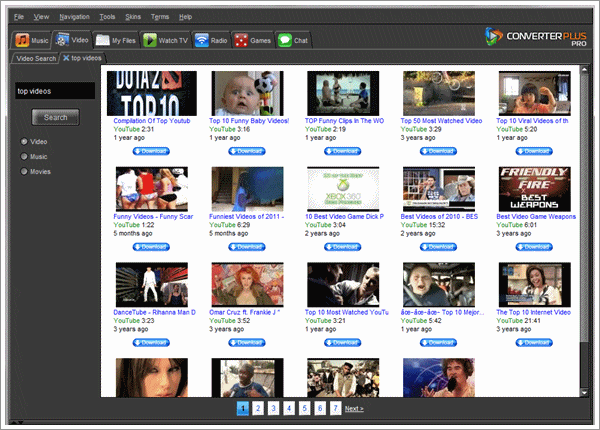
Task: Download '10 Best Video Game Dick P'
Action: coord(342,247)
